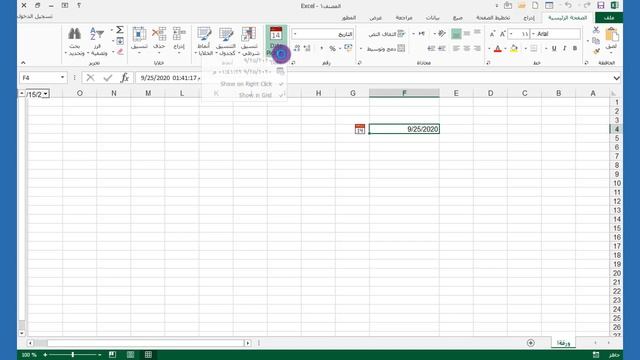Switch to the Home ribbon tab
The height and width of the screenshot is (360, 640).
point(567,18)
